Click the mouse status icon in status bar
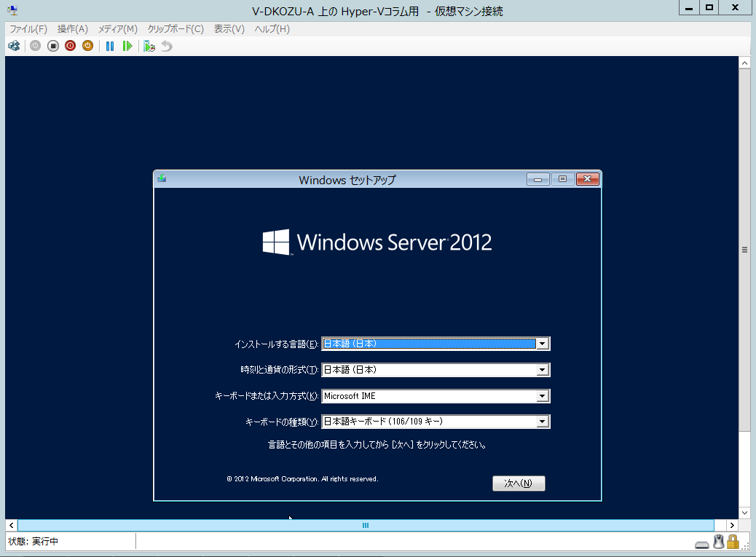This screenshot has width=756, height=557. 718,542
